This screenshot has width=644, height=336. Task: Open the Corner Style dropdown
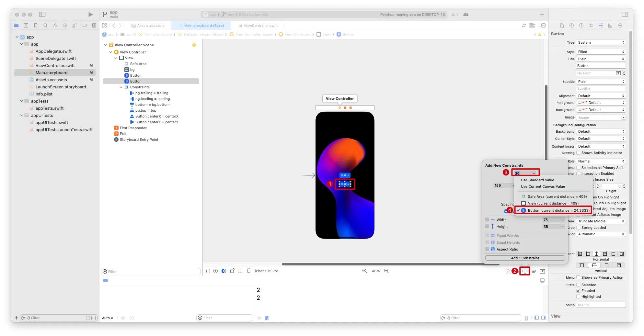click(x=601, y=139)
